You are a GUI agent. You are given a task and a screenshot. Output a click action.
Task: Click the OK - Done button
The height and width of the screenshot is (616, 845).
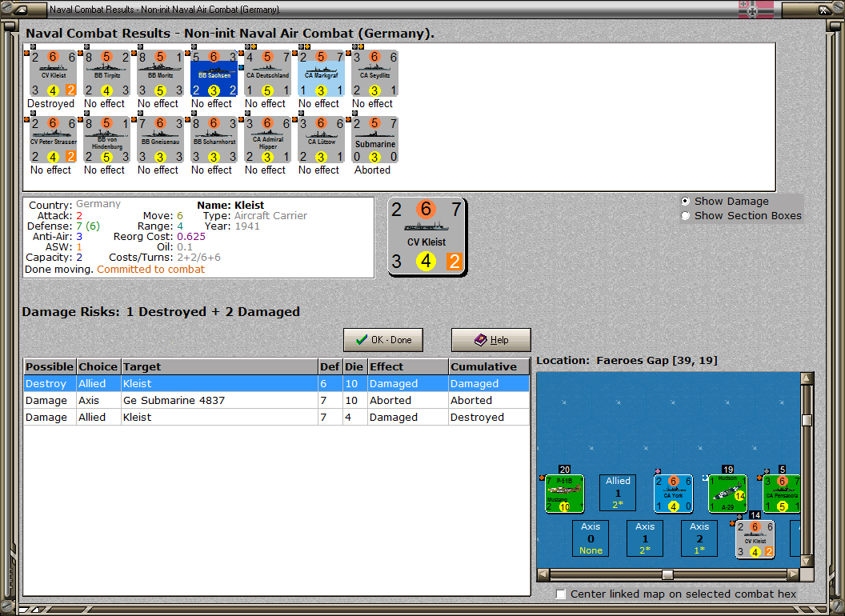(383, 340)
